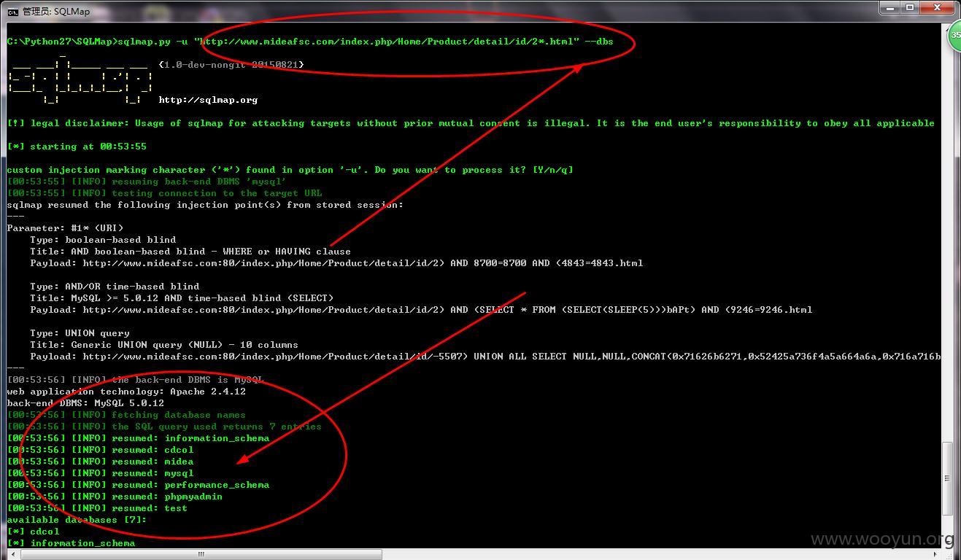This screenshot has width=961, height=560.
Task: Open the SQLMap console window system menu icon
Action: (12, 11)
